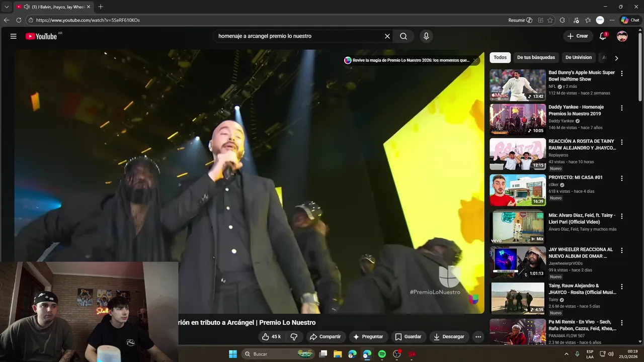Dismiss the video info card with X
The width and height of the screenshot is (644, 362).
click(x=475, y=60)
